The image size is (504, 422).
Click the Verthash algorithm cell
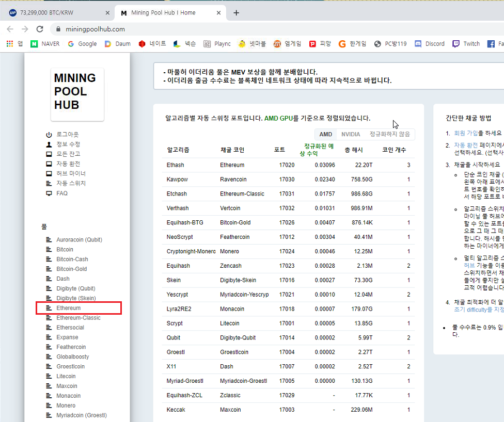(x=178, y=208)
